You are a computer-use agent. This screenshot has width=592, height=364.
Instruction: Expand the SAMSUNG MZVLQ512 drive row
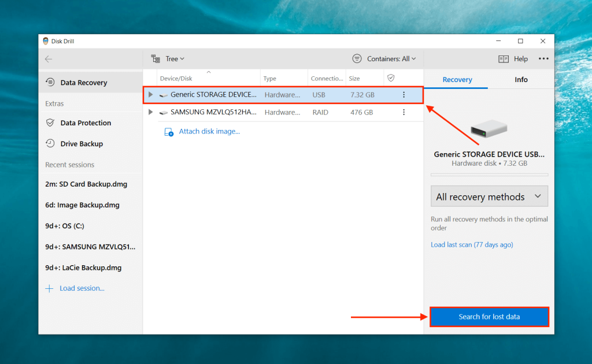coord(150,112)
